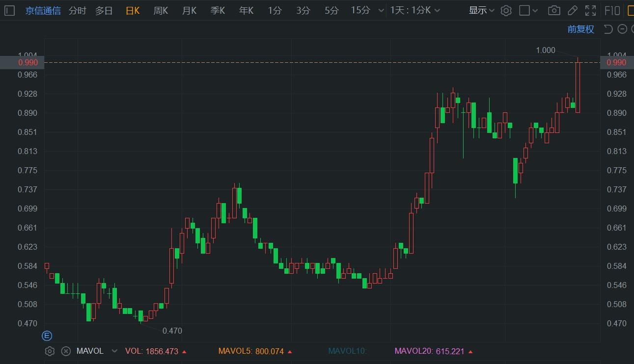
Task: Click the blue E event marker
Action: pos(47,336)
